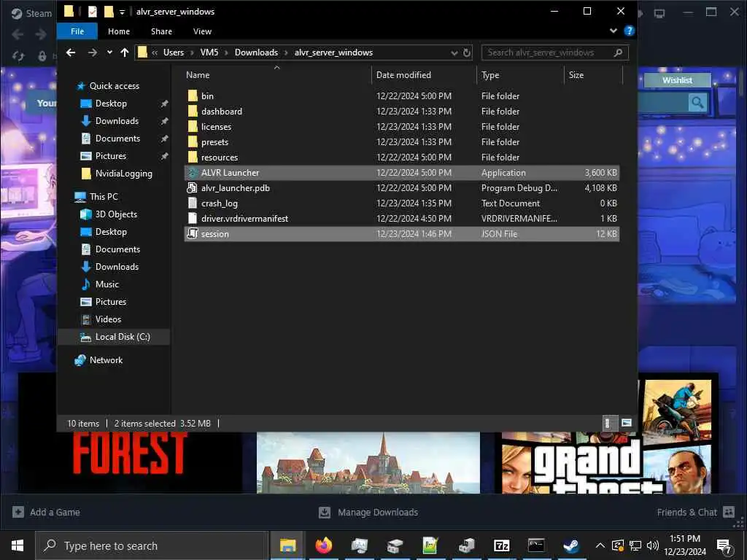Click the search alvr_server_windows field

pos(554,52)
